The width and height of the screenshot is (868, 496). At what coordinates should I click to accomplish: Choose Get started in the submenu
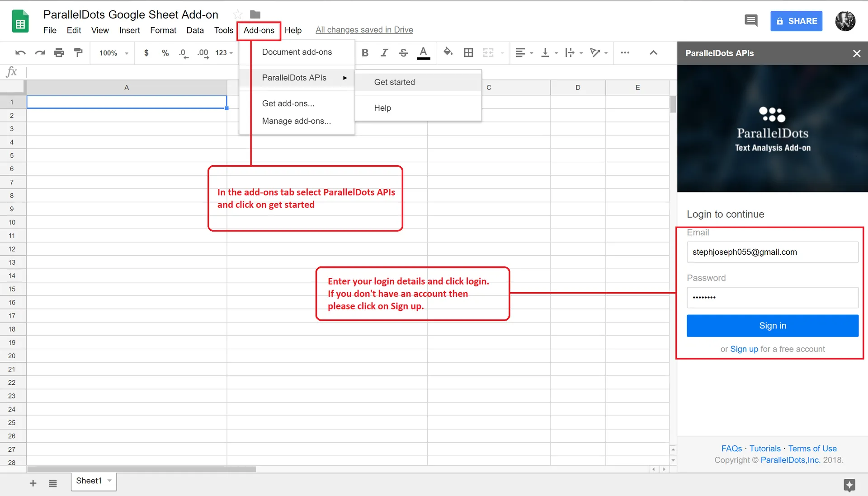coord(418,82)
